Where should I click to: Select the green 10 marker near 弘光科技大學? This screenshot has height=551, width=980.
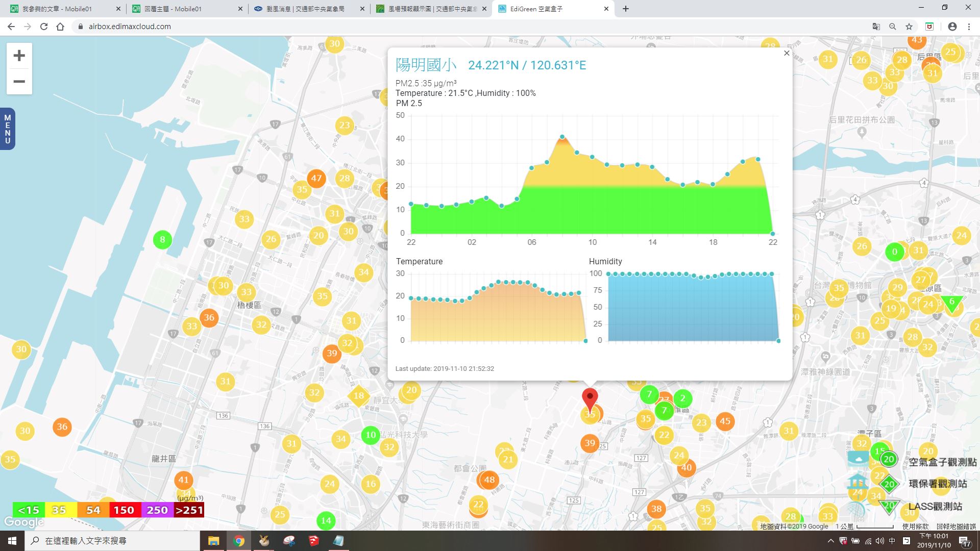coord(371,435)
